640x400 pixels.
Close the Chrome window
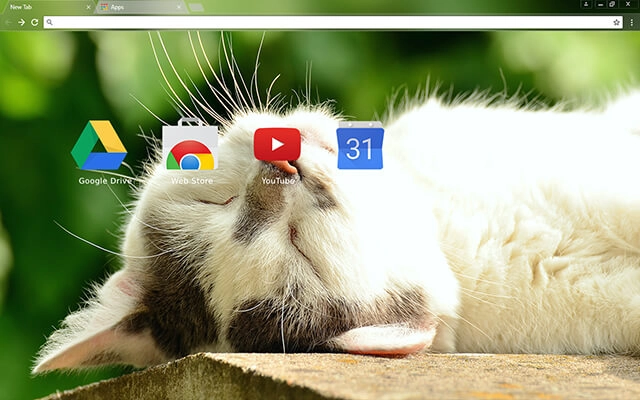(628, 4)
